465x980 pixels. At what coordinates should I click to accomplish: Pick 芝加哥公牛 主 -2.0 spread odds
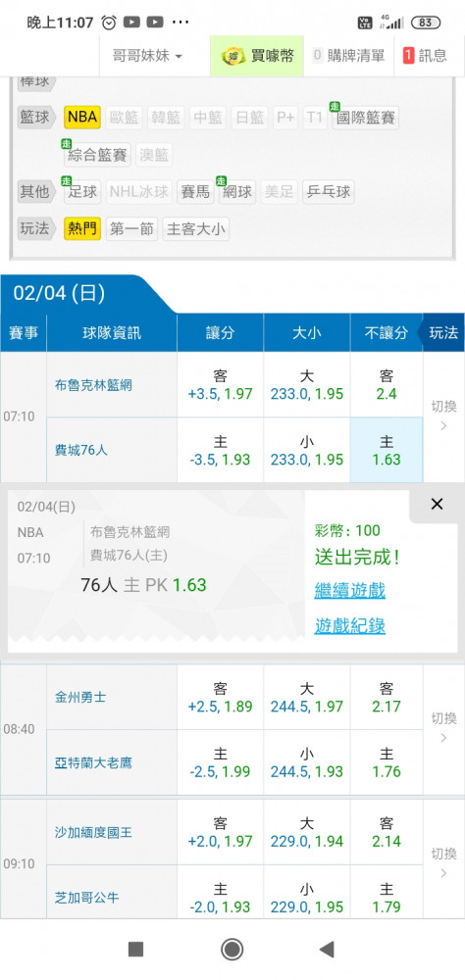coord(221,898)
